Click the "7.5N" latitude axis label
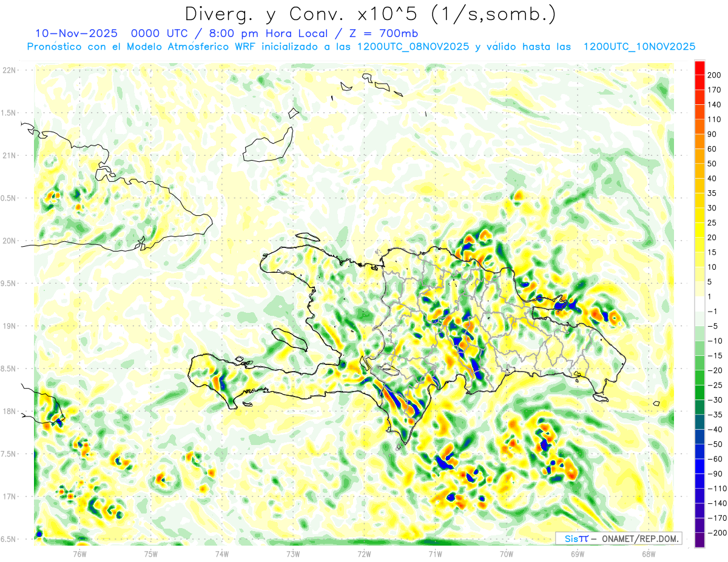 pos(9,454)
